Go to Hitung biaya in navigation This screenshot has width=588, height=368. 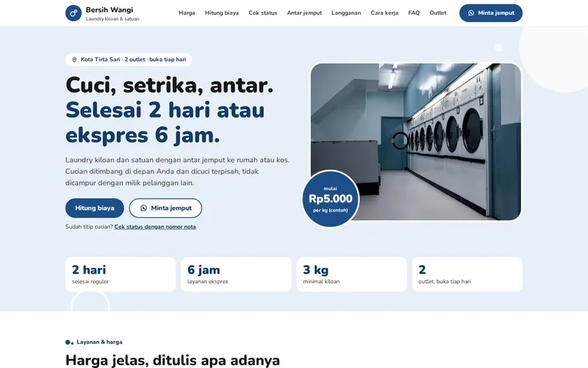[x=222, y=13]
